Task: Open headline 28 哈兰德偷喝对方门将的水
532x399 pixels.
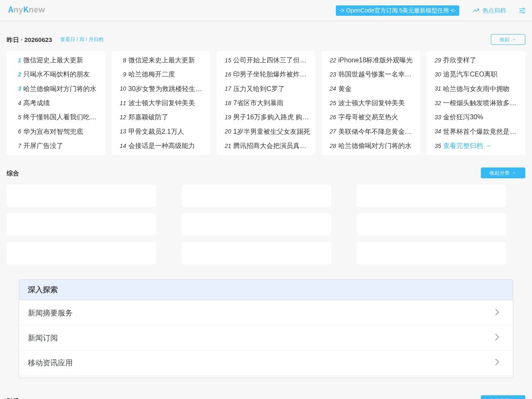Action: pyautogui.click(x=375, y=146)
